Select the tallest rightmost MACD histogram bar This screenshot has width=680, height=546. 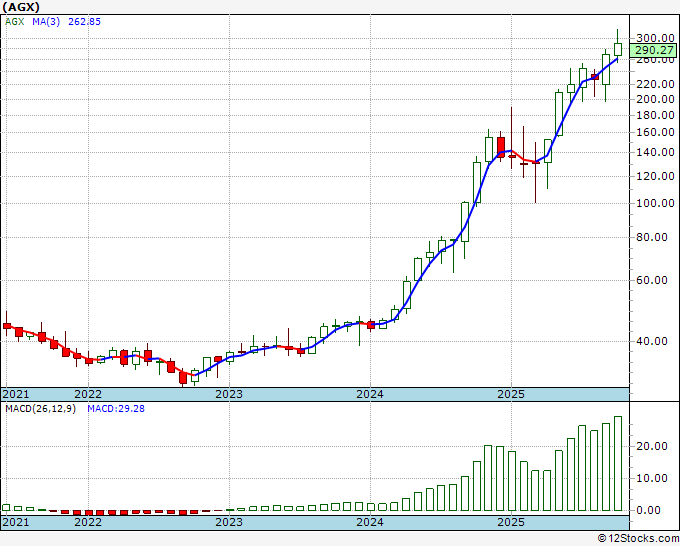click(618, 463)
